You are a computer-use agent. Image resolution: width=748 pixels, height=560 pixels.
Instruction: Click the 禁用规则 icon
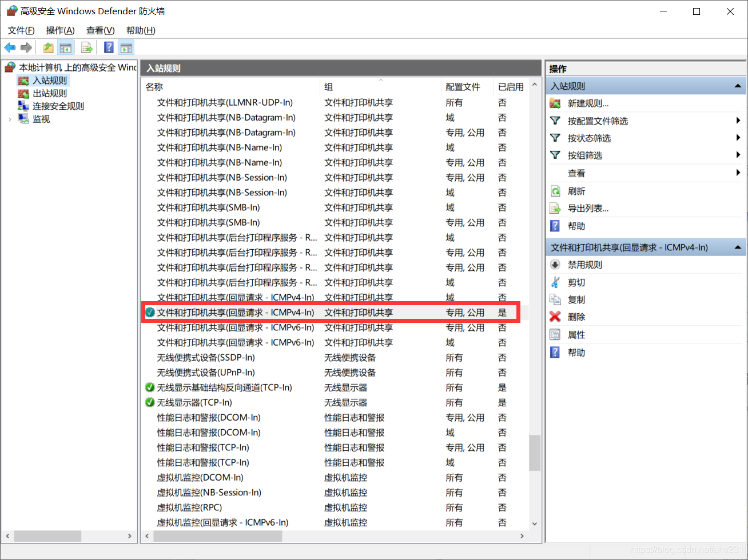pos(555,265)
